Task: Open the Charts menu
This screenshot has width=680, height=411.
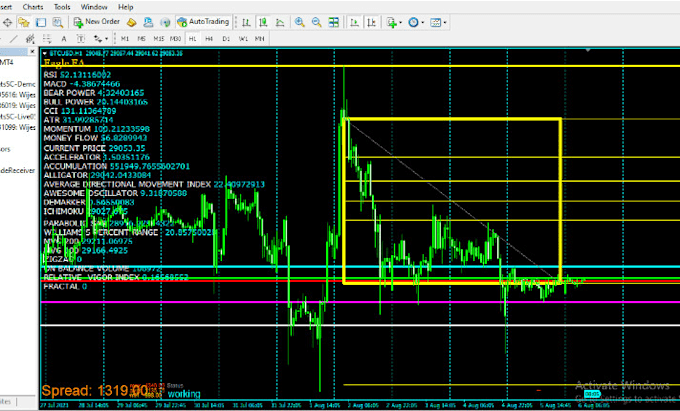Action: [x=32, y=6]
